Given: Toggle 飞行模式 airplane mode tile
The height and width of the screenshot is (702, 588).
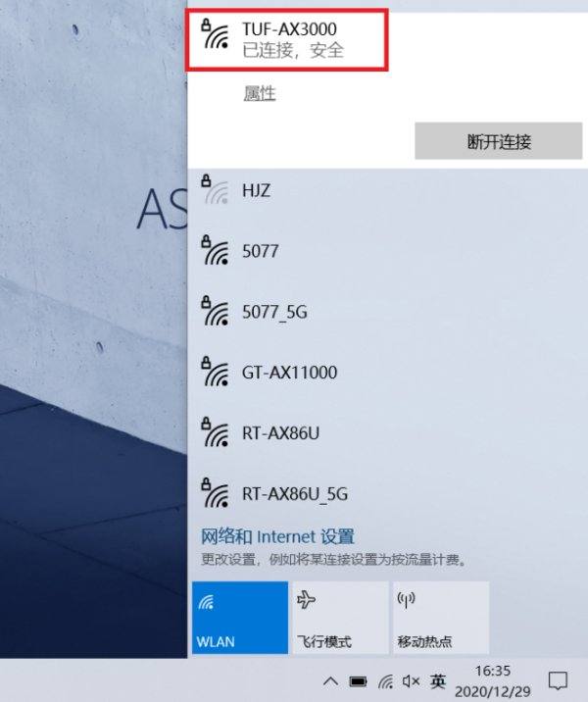Looking at the screenshot, I should pos(340,618).
